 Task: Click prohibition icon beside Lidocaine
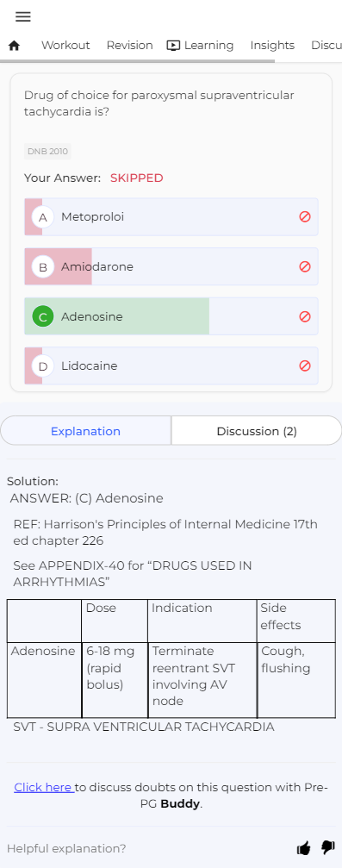click(304, 366)
